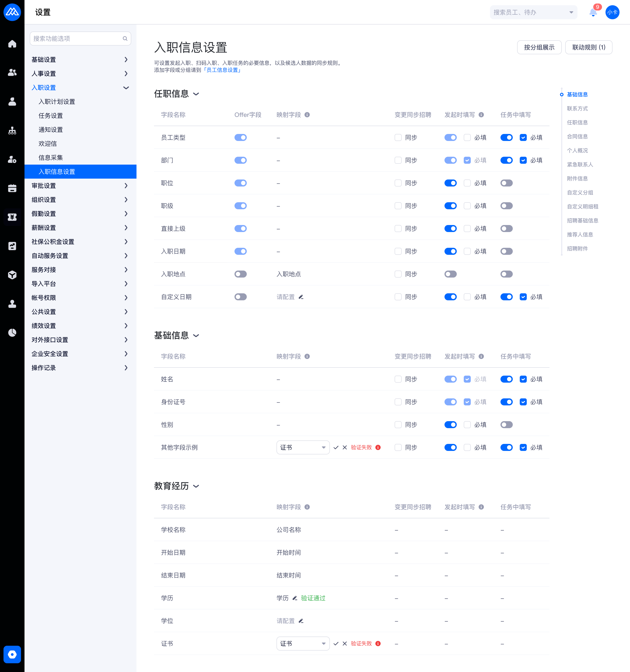Image resolution: width=630 pixels, height=672 pixels.
Task: Click edit pencil for 学位 mapping
Action: tap(301, 621)
